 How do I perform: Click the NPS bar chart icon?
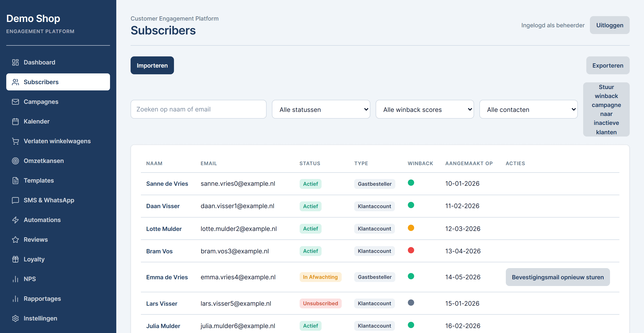coord(15,279)
